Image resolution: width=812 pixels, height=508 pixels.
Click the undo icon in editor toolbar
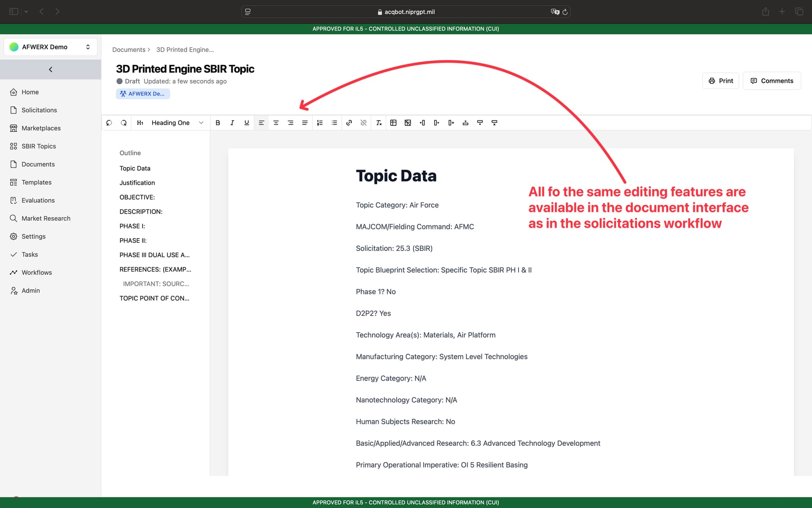tap(109, 123)
